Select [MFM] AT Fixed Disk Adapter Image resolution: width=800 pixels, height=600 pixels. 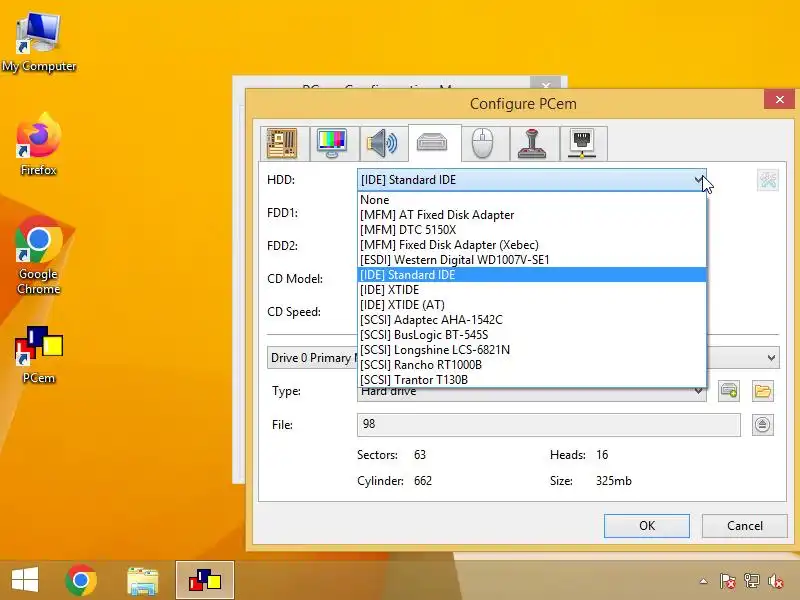click(x=532, y=215)
